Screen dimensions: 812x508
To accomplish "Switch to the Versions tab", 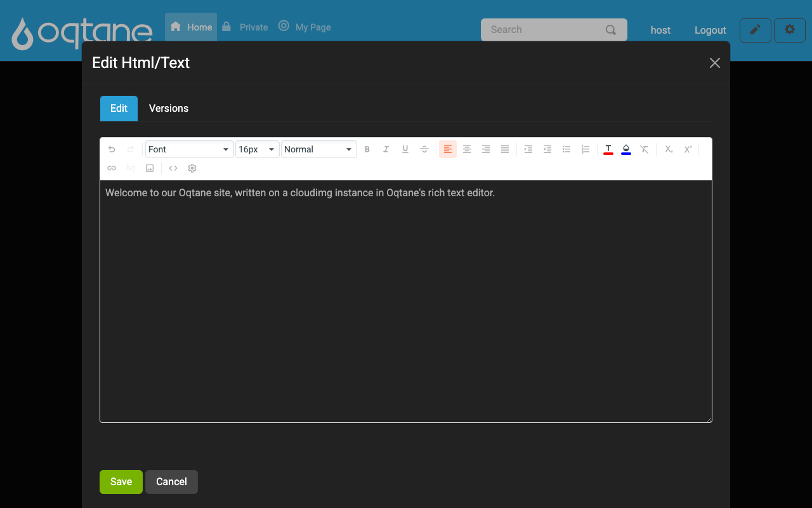I will point(169,109).
